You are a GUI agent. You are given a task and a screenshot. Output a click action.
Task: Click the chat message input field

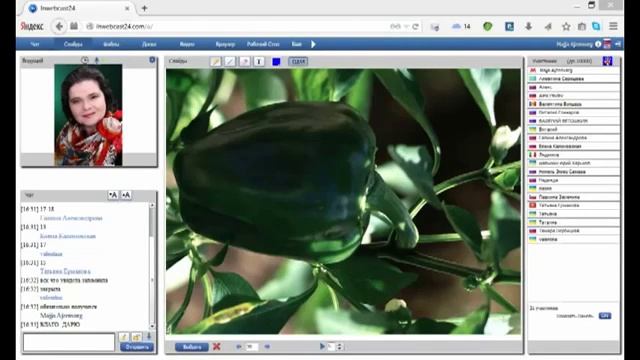(69, 342)
